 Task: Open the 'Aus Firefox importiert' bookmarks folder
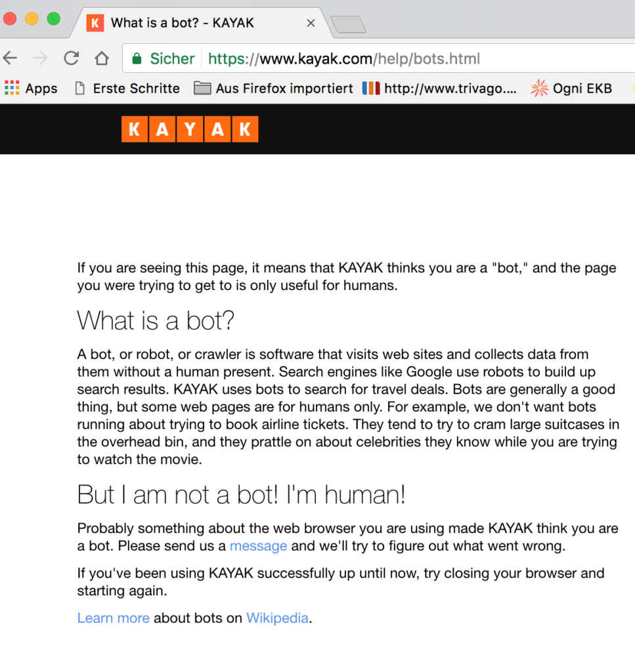pyautogui.click(x=273, y=89)
